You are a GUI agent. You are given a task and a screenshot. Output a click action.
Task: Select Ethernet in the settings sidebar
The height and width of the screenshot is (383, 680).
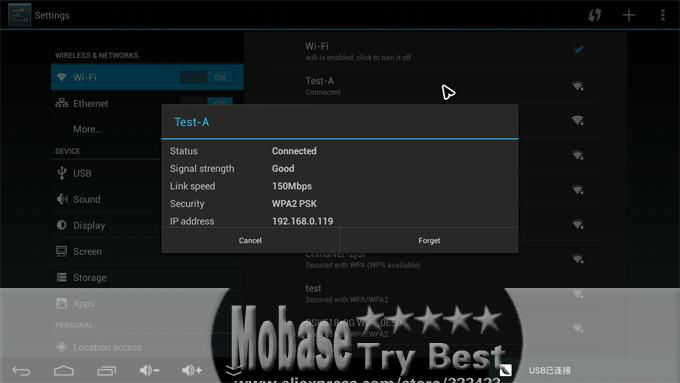pyautogui.click(x=107, y=103)
